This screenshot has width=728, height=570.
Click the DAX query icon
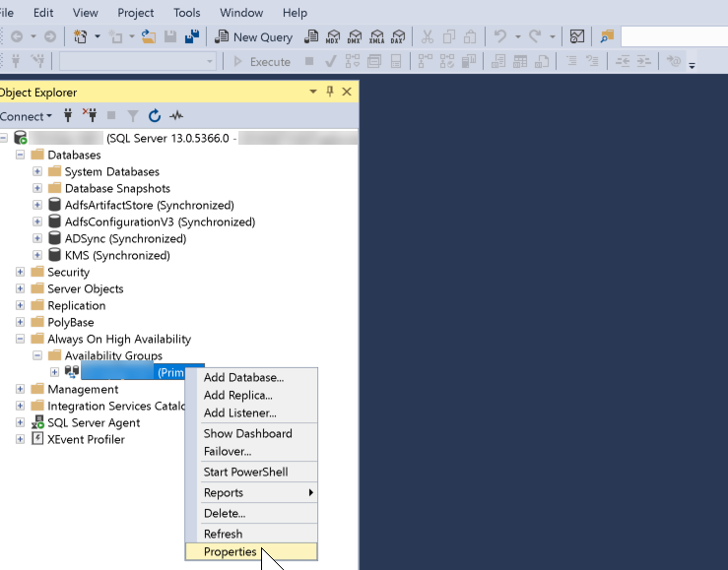click(398, 36)
